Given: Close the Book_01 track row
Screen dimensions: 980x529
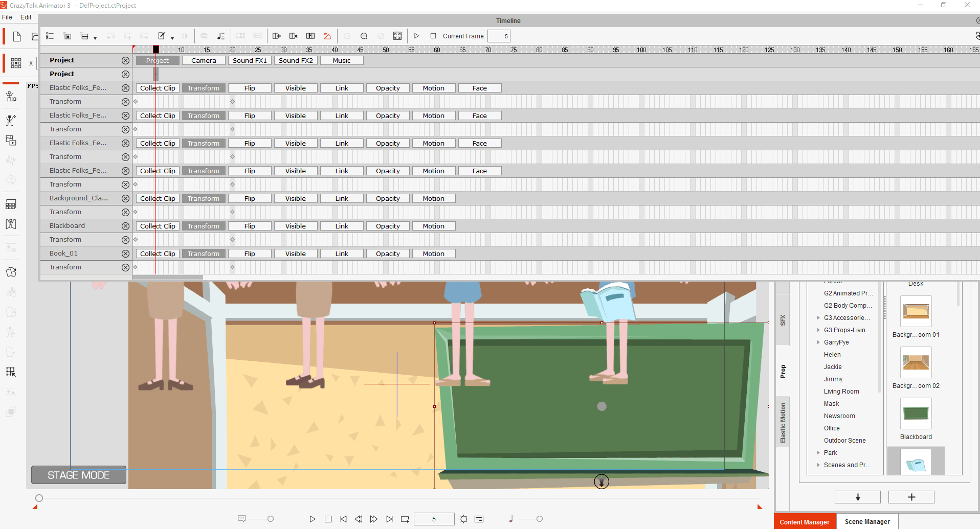Looking at the screenshot, I should 125,254.
